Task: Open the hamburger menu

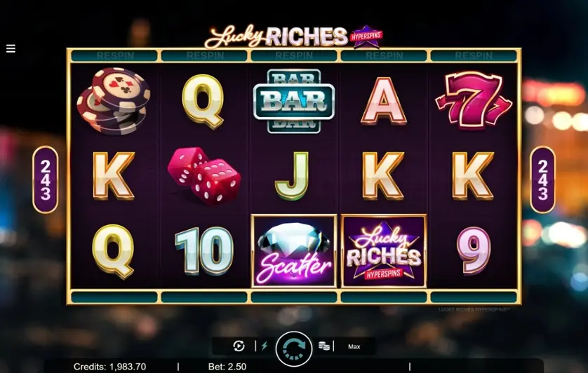Action: tap(11, 48)
